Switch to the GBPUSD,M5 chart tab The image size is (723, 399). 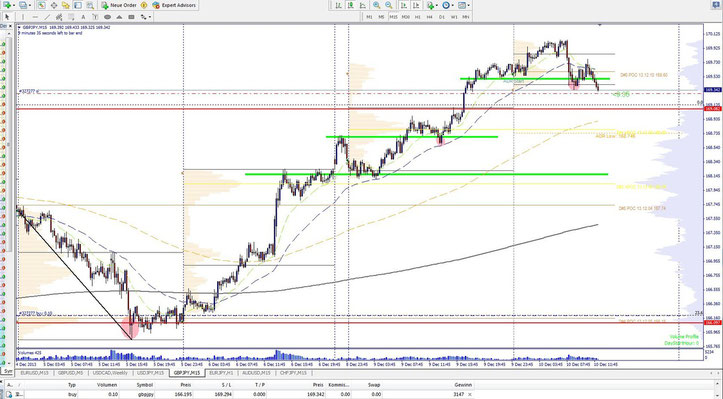click(71, 373)
